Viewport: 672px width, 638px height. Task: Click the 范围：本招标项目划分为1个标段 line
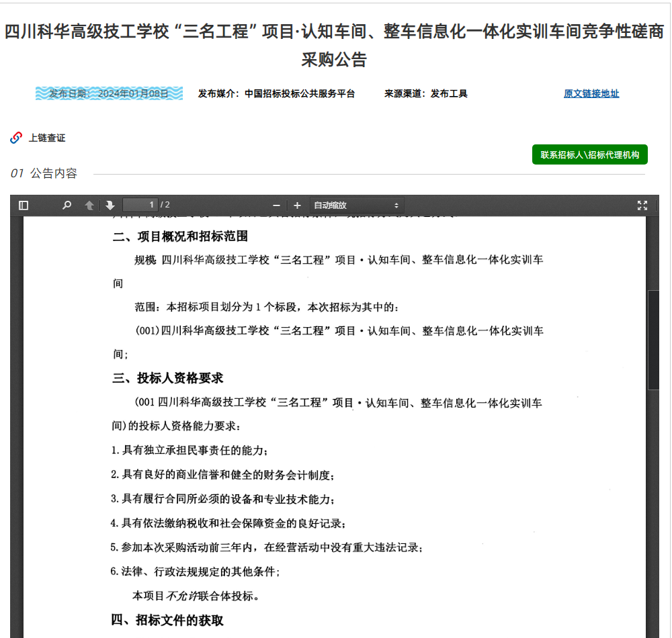pyautogui.click(x=267, y=307)
